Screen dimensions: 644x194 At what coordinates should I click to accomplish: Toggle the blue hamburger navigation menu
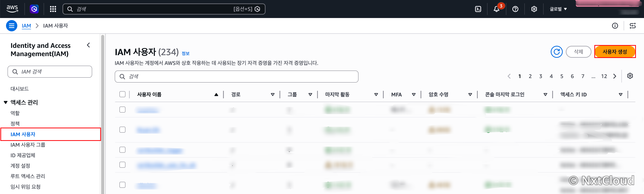(x=11, y=26)
